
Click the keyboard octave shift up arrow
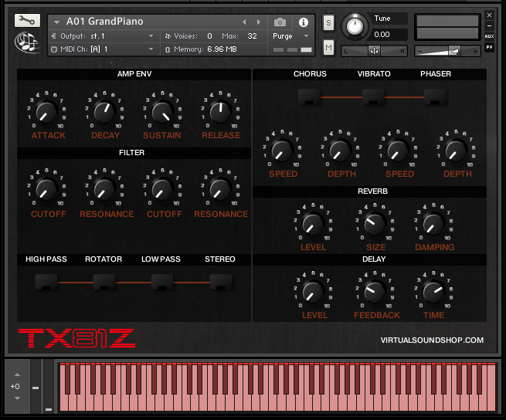(16, 374)
